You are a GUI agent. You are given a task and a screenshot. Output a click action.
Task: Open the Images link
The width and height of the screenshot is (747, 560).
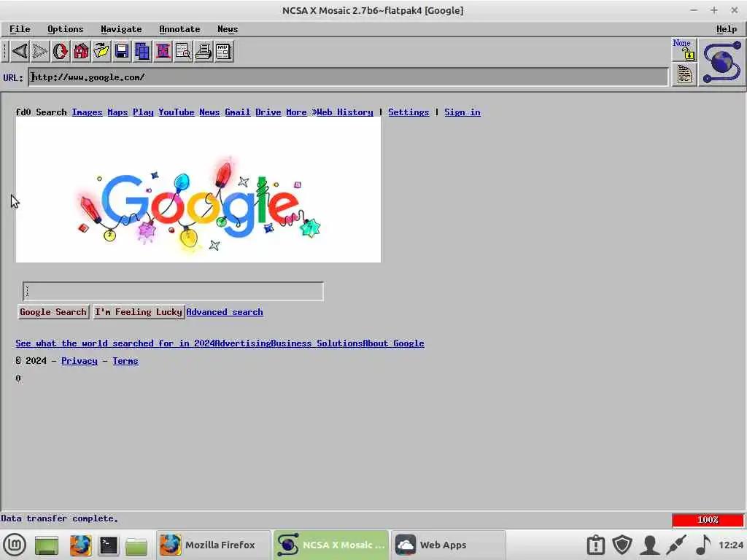point(88,112)
